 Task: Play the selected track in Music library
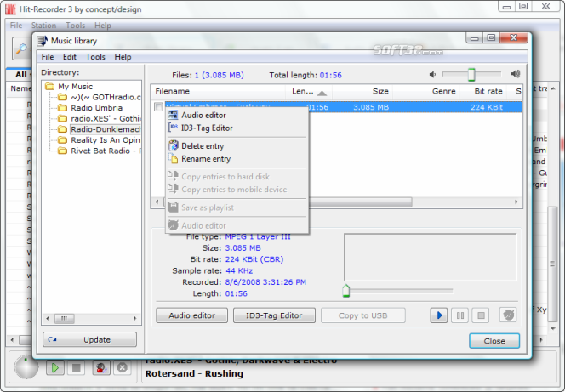(x=439, y=315)
